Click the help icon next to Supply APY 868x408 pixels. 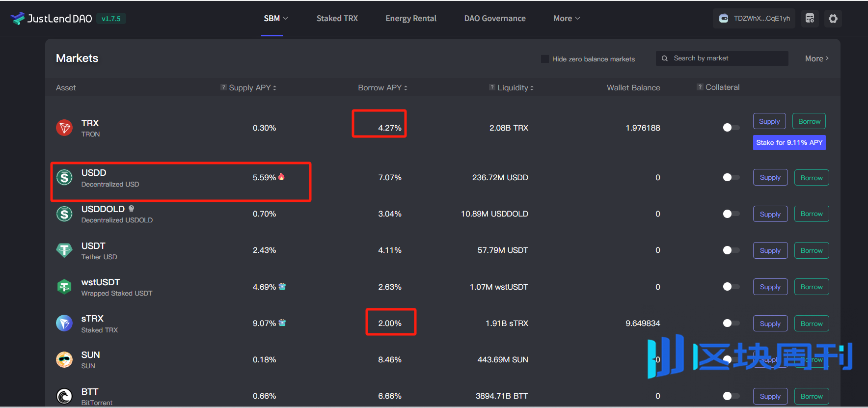(223, 87)
